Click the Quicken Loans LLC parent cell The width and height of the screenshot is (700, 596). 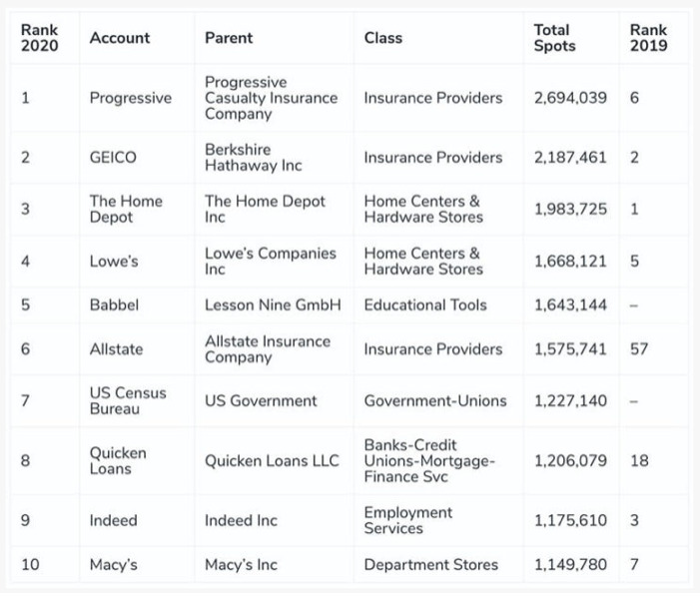coord(272,461)
